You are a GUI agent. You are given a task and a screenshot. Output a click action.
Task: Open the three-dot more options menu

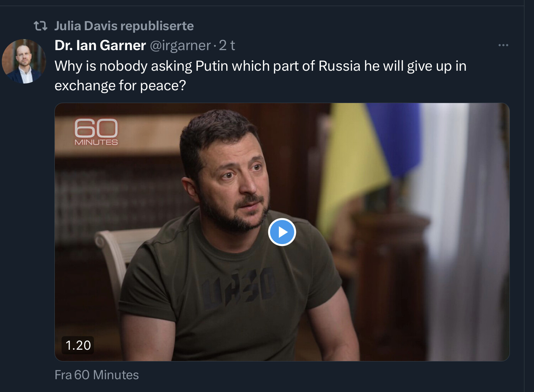(503, 45)
